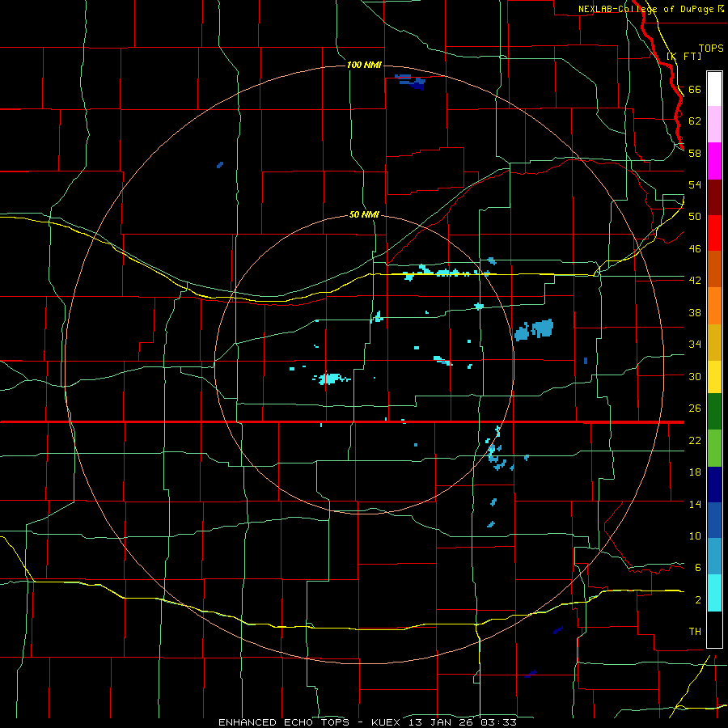Click the dark red maroon legend band
The image size is (728, 728).
[714, 197]
